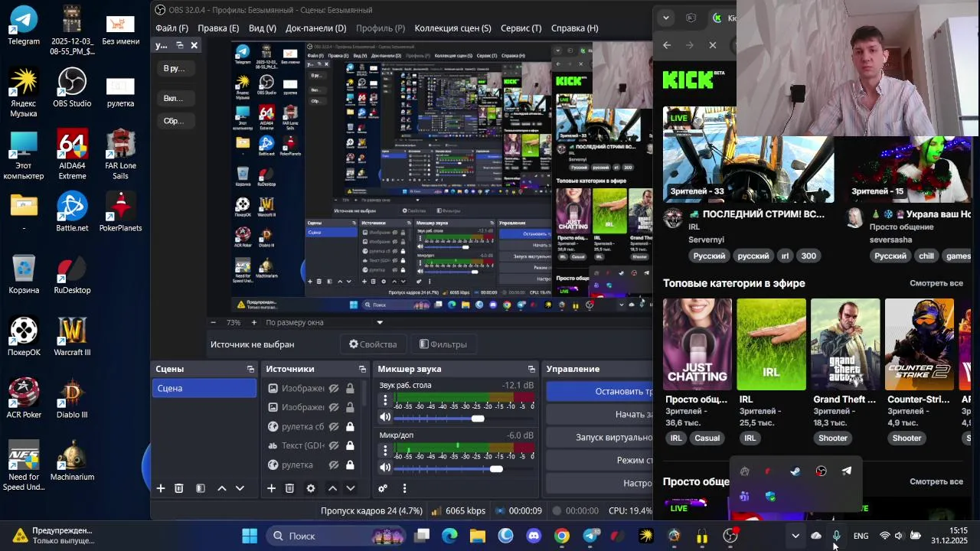The height and width of the screenshot is (551, 980).
Task: Open the Grand Theft Auto category thumbnail
Action: [x=844, y=344]
